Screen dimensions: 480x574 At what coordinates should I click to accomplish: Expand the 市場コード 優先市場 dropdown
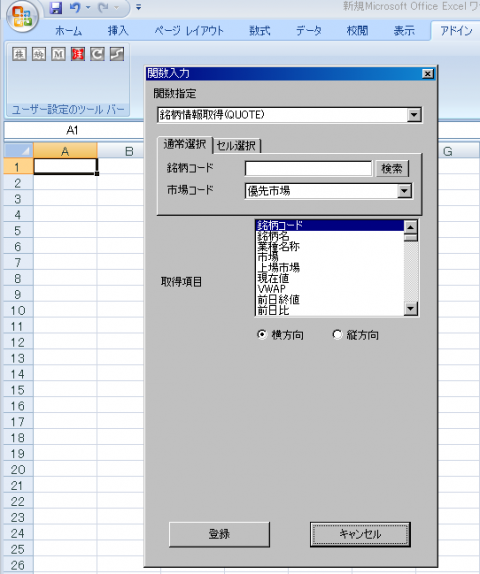pyautogui.click(x=404, y=191)
